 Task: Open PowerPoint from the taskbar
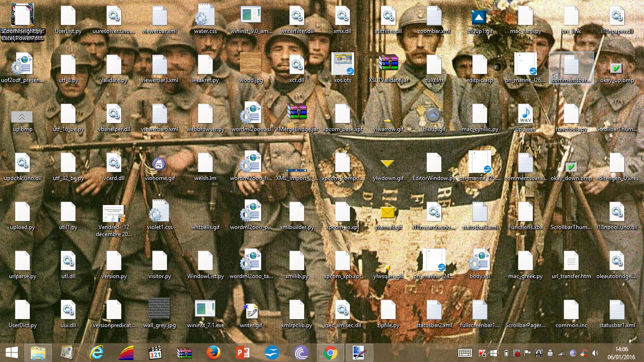click(x=243, y=353)
